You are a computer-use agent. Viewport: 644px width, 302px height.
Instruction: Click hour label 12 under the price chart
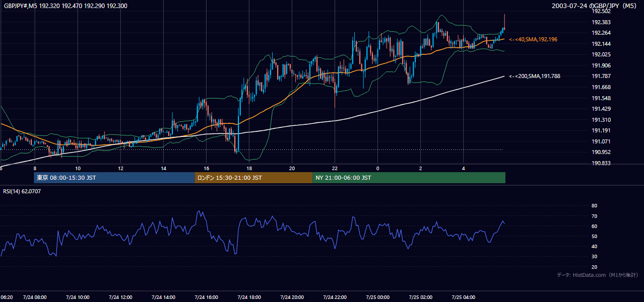point(120,168)
